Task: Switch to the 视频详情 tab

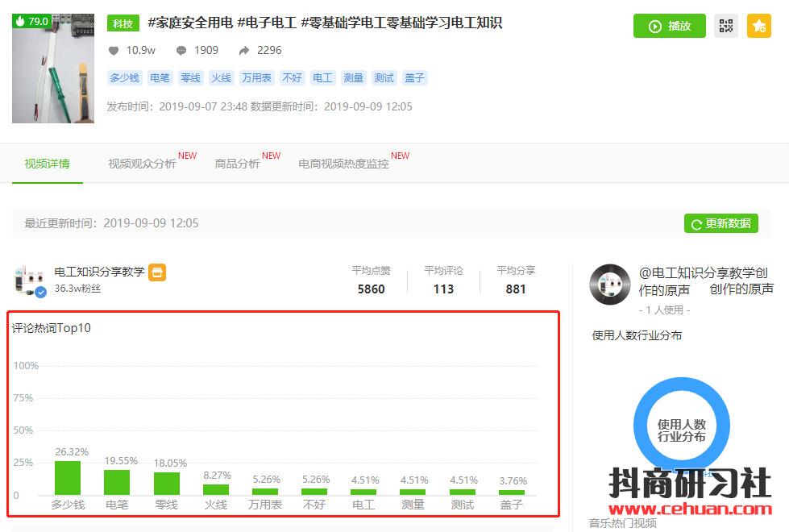Action: [x=47, y=164]
